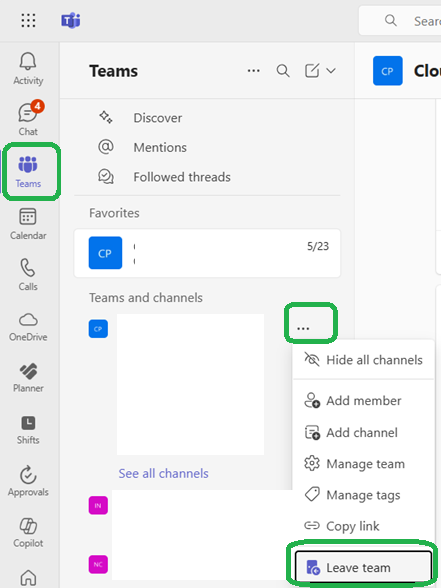The width and height of the screenshot is (441, 588).
Task: Click the search icon in Teams header
Action: click(x=283, y=70)
